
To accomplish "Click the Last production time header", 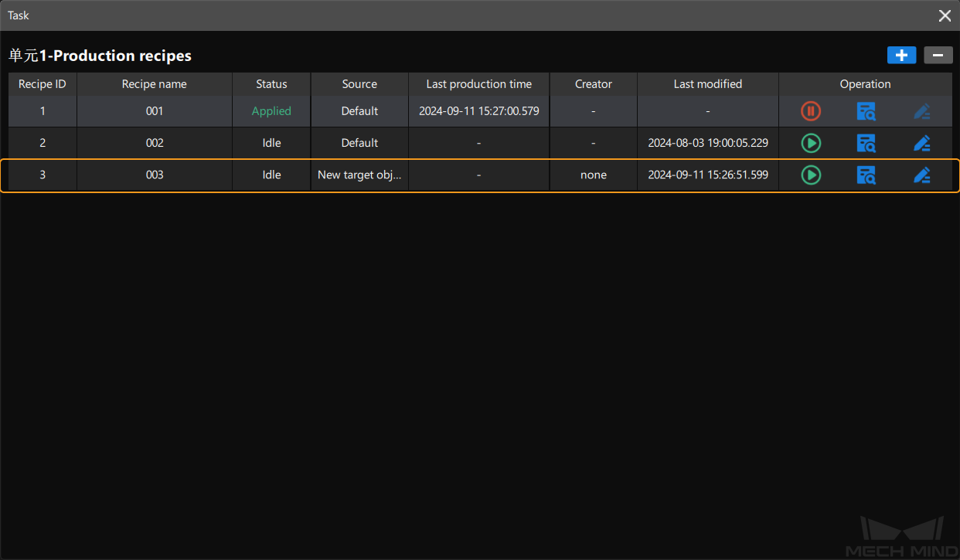I will tap(478, 84).
